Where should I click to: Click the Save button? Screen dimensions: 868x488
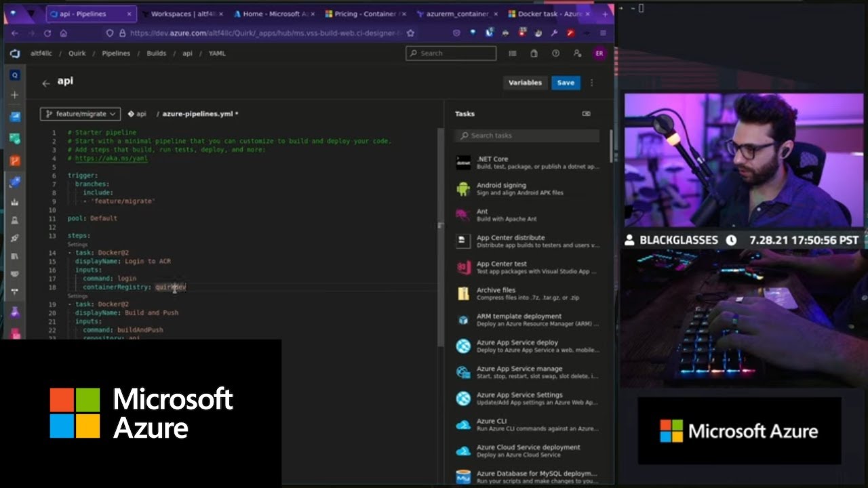click(566, 83)
